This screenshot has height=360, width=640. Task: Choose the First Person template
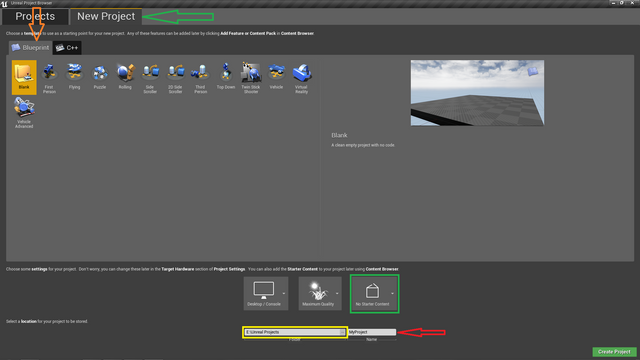tap(49, 78)
